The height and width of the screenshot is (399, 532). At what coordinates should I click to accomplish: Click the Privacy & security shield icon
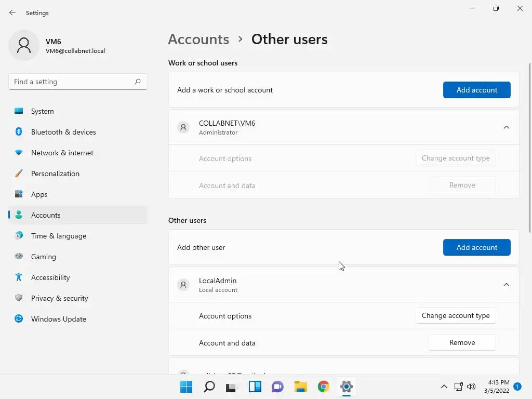pyautogui.click(x=19, y=298)
